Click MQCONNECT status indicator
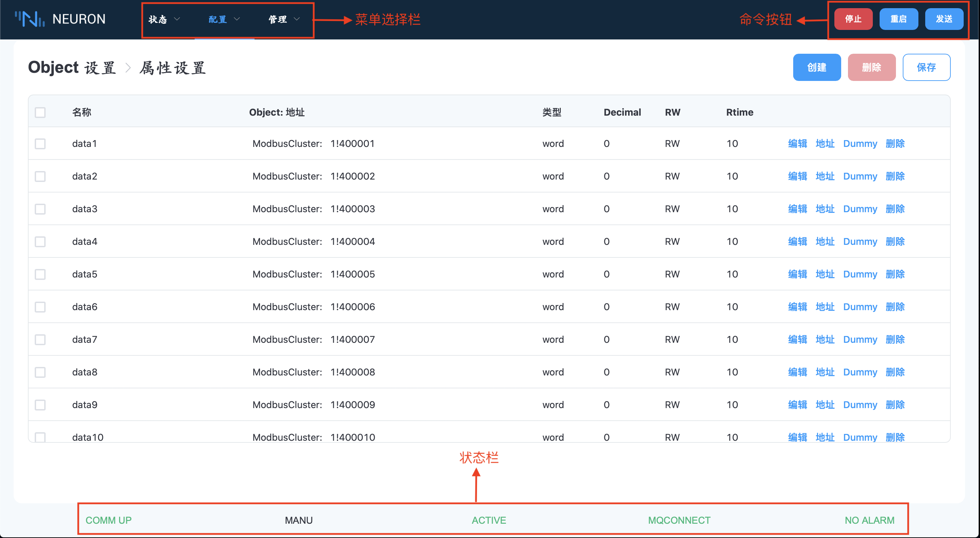 point(679,520)
